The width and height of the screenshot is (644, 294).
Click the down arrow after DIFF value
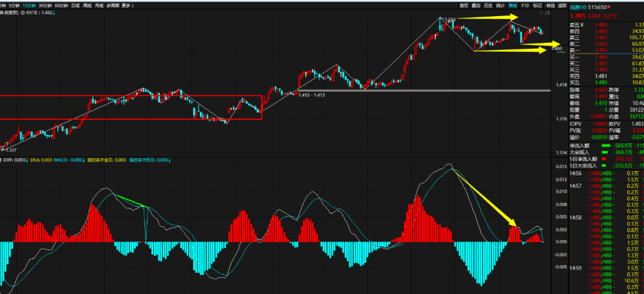pyautogui.click(x=27, y=160)
